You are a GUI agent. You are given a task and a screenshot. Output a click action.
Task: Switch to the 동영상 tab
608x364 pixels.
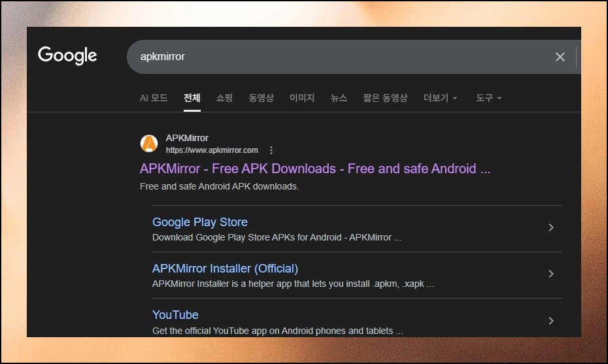pos(262,97)
